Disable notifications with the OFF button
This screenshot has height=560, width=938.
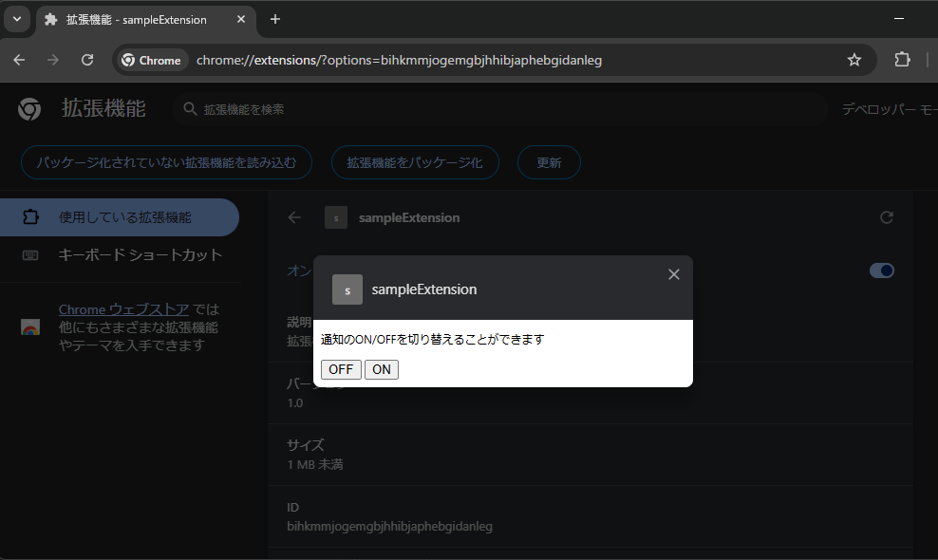tap(341, 369)
